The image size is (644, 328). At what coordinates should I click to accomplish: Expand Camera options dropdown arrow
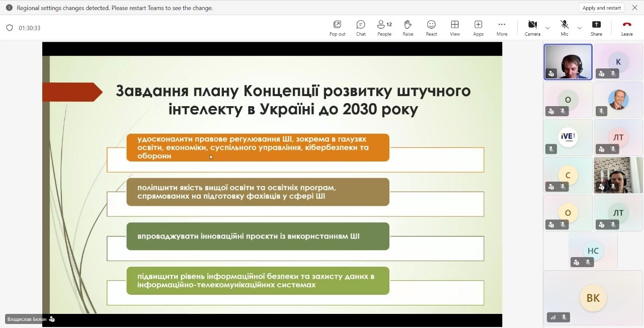547,28
